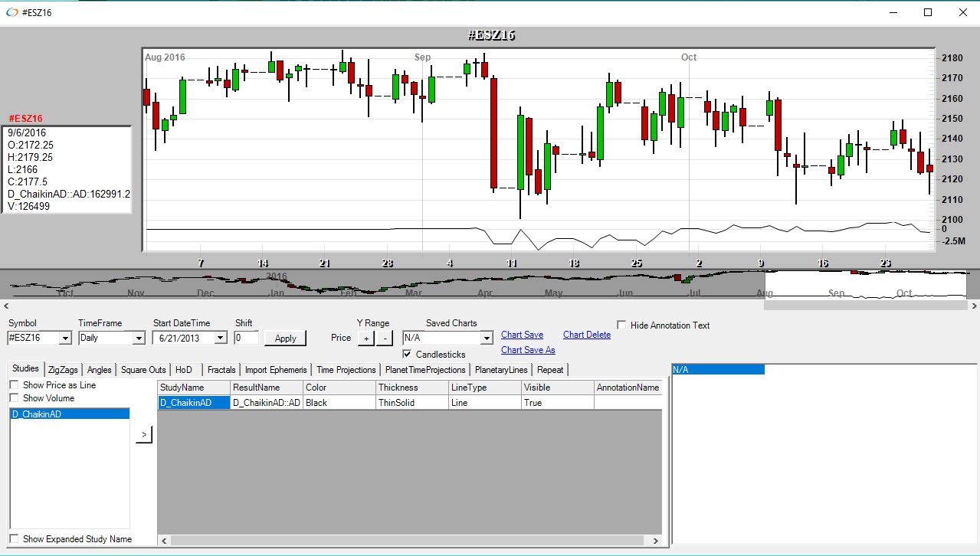Enable Show Price as Line
The height and width of the screenshot is (556, 980).
click(15, 385)
